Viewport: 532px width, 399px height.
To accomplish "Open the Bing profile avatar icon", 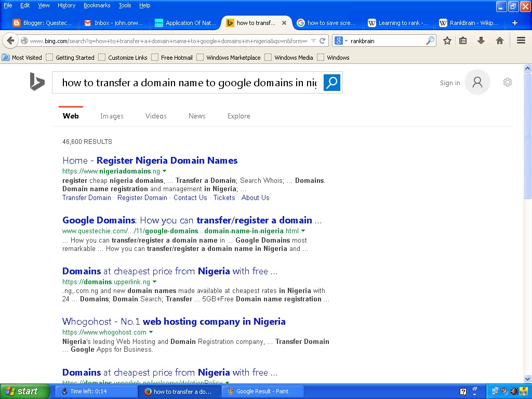I will point(477,83).
